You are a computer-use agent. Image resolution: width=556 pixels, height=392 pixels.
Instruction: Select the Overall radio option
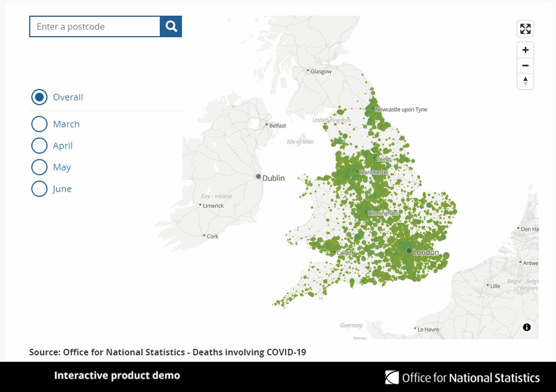pyautogui.click(x=39, y=97)
